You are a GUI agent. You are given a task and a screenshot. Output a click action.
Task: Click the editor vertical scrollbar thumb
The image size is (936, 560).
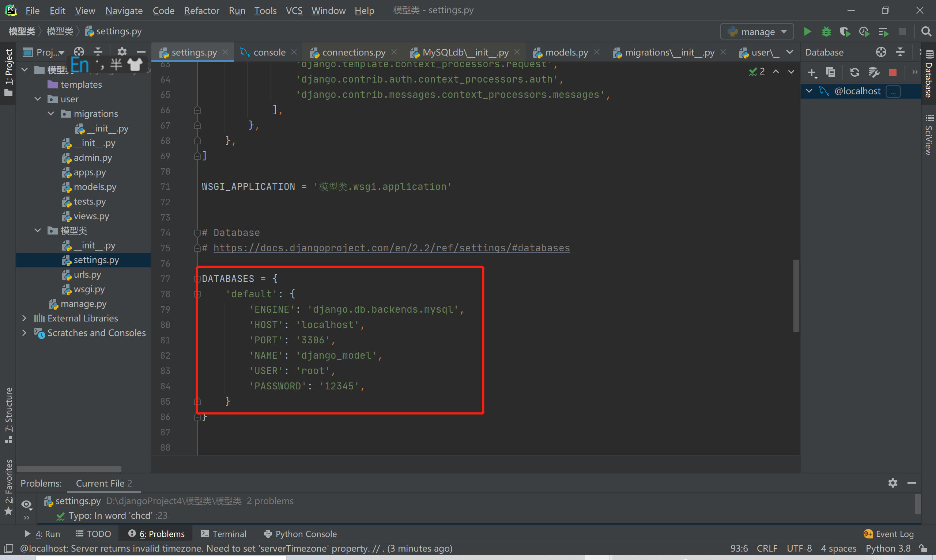796,296
